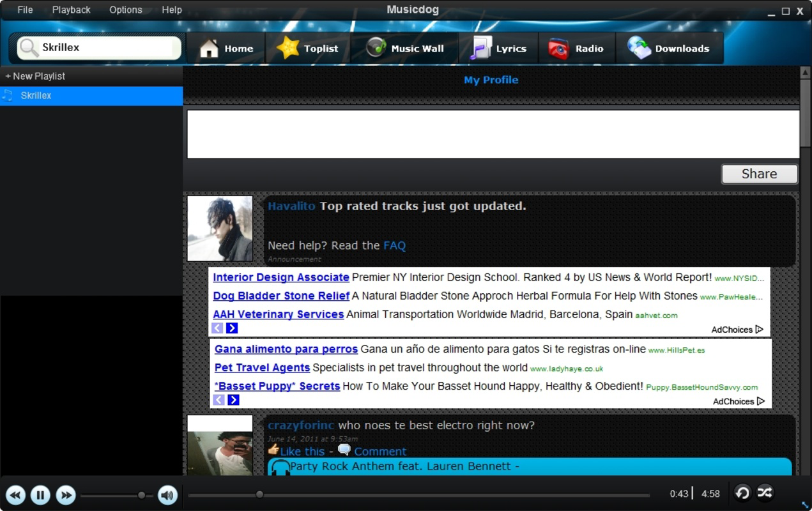Open crazyforinc profile picture
Screen dimensions: 812x511
(220, 445)
